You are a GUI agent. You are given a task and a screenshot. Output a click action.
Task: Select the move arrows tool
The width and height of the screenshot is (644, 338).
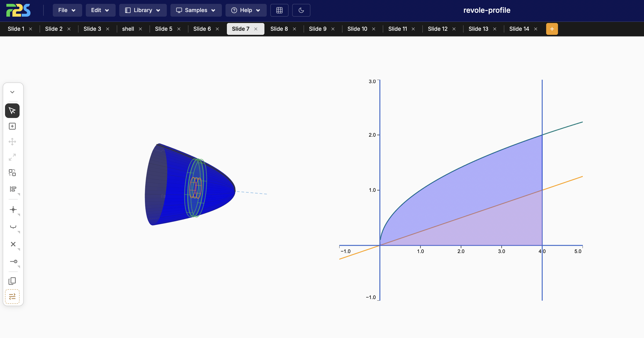[x=12, y=142]
